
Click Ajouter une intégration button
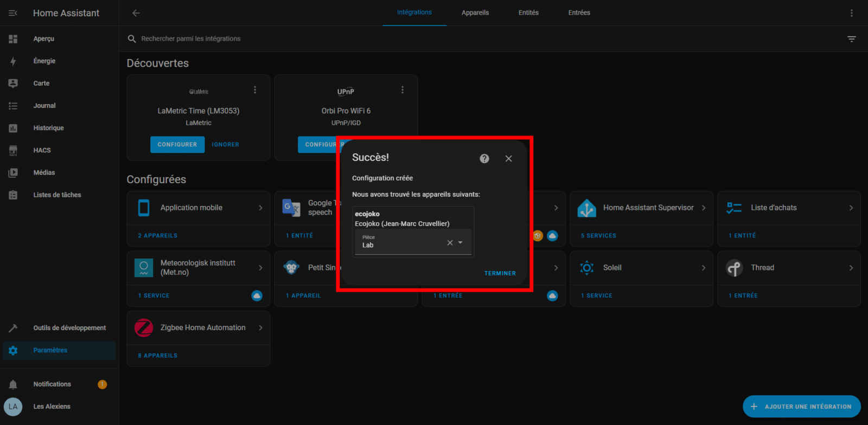pos(802,407)
